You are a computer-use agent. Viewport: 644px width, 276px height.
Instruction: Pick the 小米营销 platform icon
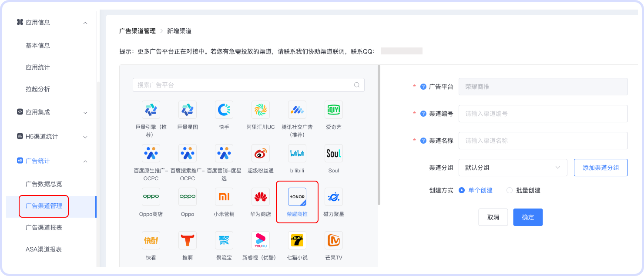click(224, 197)
